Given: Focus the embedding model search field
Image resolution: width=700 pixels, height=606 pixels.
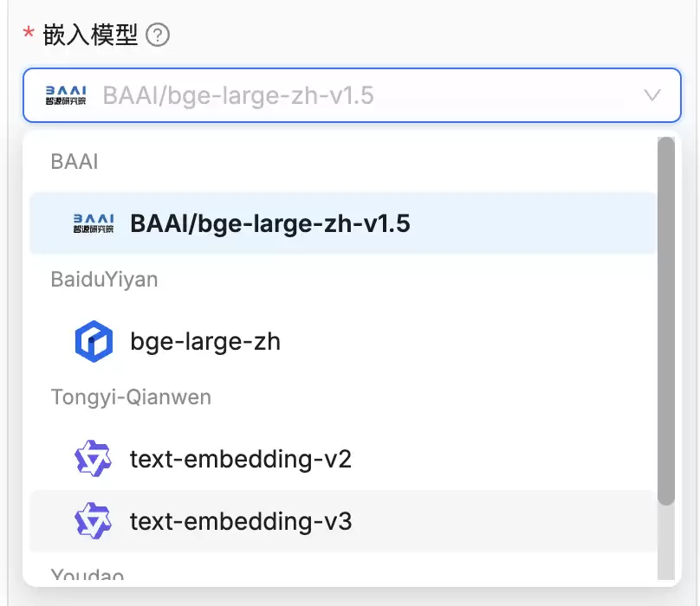Looking at the screenshot, I should pos(352,95).
